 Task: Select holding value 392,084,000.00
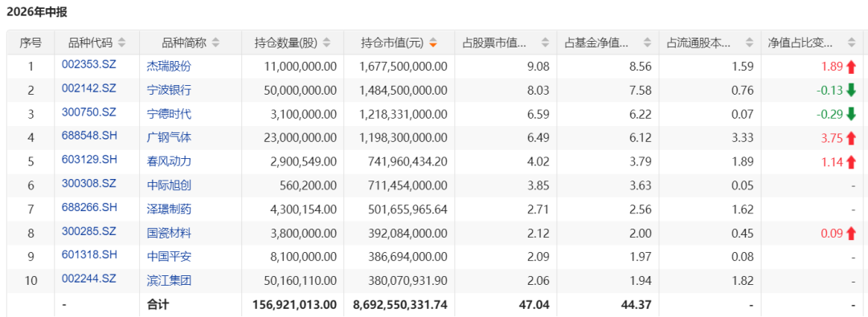[x=407, y=234]
